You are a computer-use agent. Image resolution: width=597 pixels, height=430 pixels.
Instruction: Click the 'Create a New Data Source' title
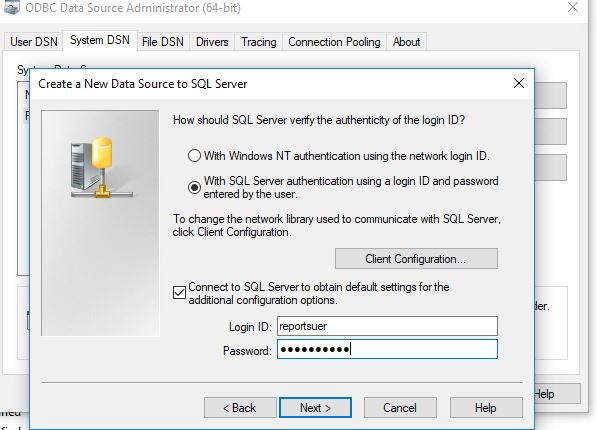143,84
